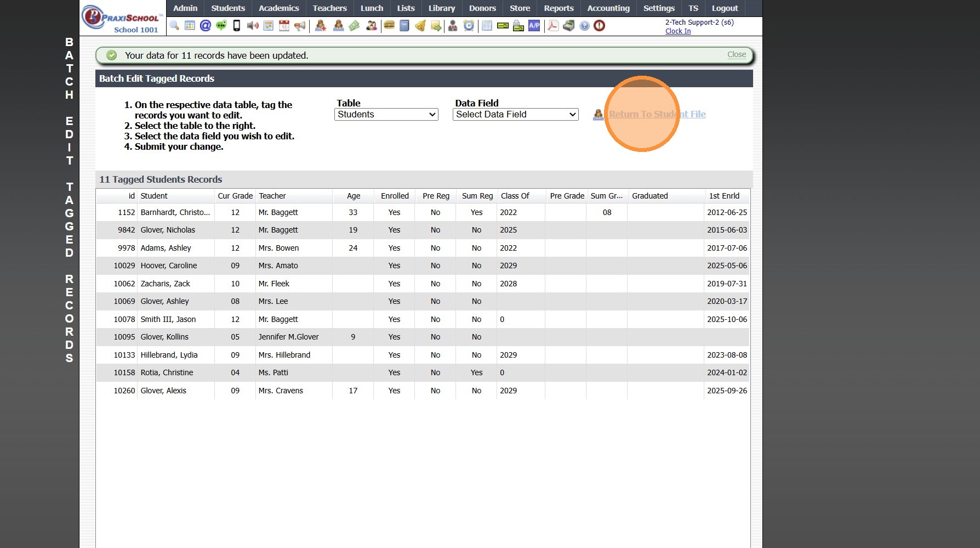Click the mobile phone icon
Screen dimensions: 980x548
[237, 26]
